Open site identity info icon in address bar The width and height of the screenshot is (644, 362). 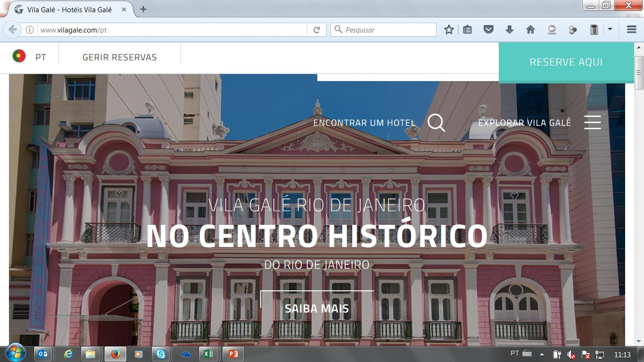[x=29, y=30]
